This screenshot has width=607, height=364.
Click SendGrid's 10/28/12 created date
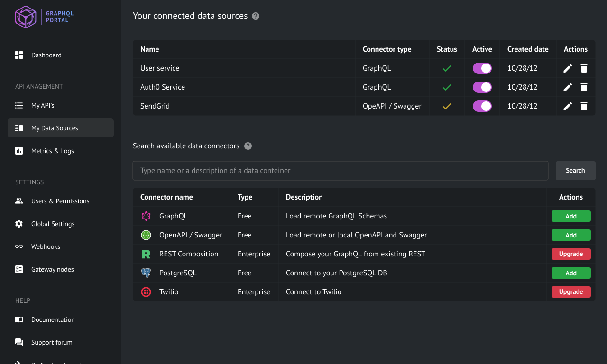tap(522, 106)
